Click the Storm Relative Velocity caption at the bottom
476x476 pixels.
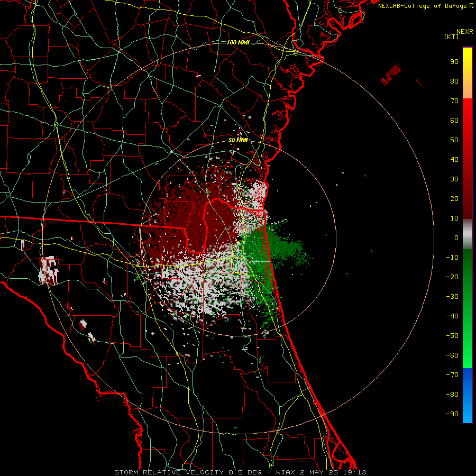point(240,472)
